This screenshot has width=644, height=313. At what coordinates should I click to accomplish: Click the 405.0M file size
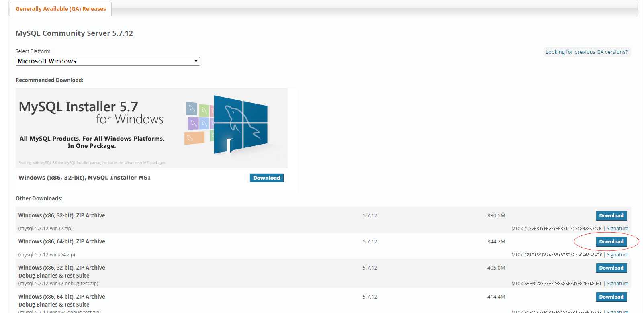tap(496, 268)
